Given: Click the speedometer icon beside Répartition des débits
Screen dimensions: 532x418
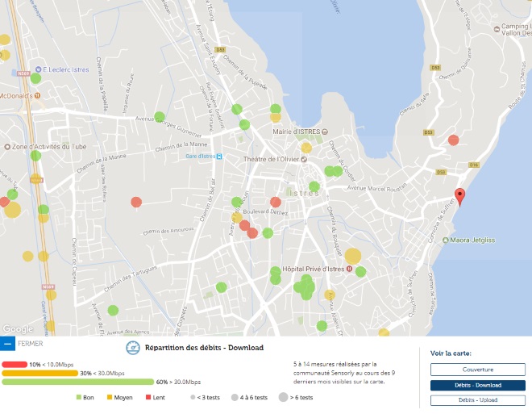Looking at the screenshot, I should coord(133,349).
